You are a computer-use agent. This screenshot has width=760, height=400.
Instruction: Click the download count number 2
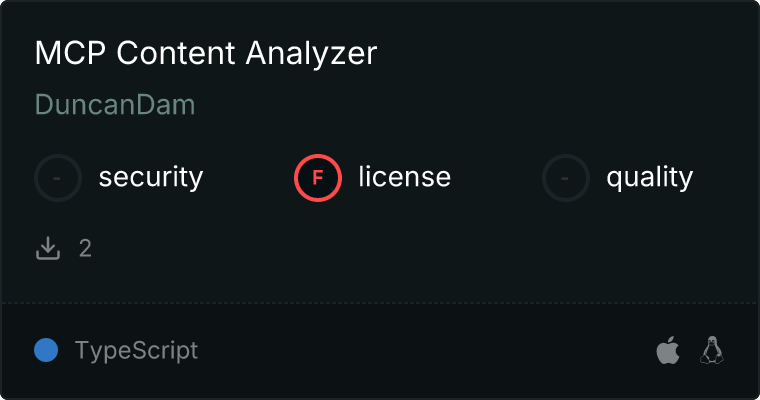tap(85, 248)
